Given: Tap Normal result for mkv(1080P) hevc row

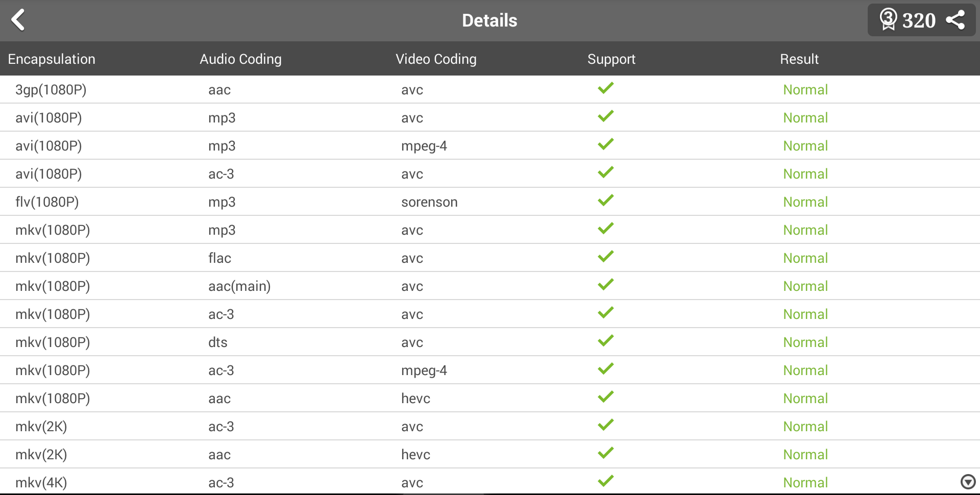Looking at the screenshot, I should [x=805, y=399].
